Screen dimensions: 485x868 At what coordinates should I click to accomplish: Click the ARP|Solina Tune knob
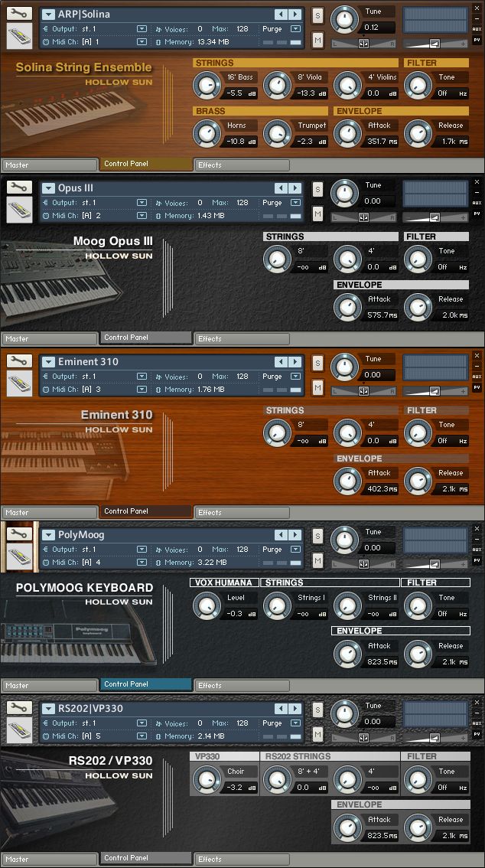[x=344, y=20]
